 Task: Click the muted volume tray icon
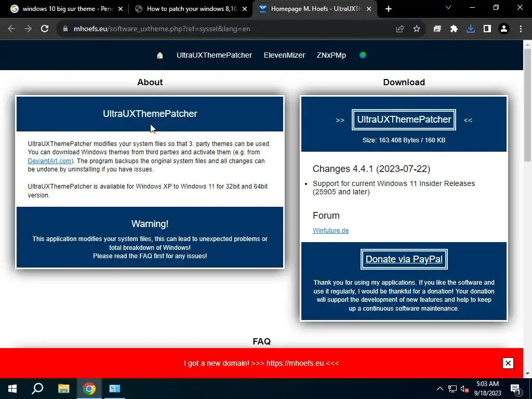pos(465,389)
